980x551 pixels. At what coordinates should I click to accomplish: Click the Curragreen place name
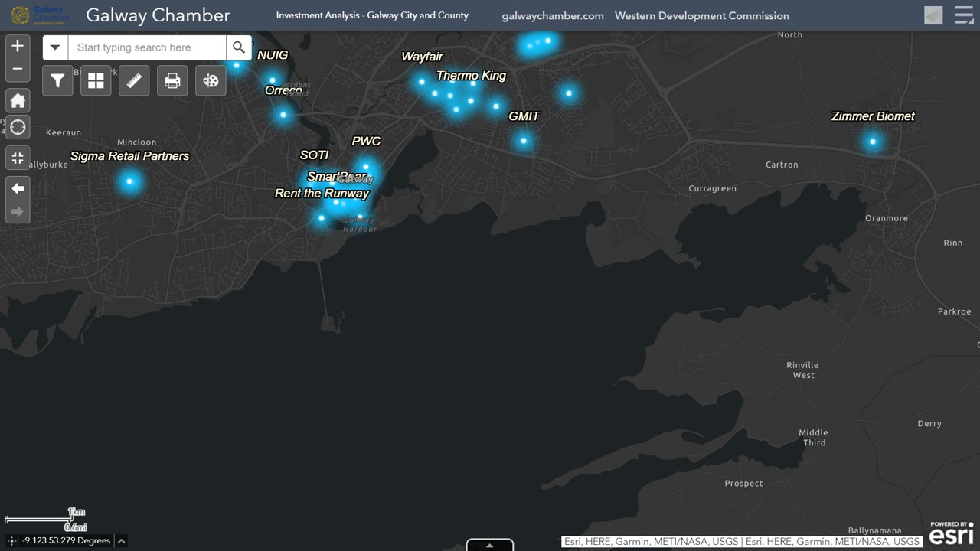712,188
